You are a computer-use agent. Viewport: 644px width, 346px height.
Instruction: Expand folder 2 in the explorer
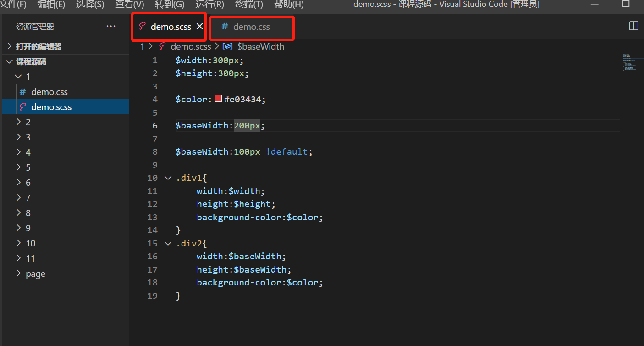coord(18,122)
